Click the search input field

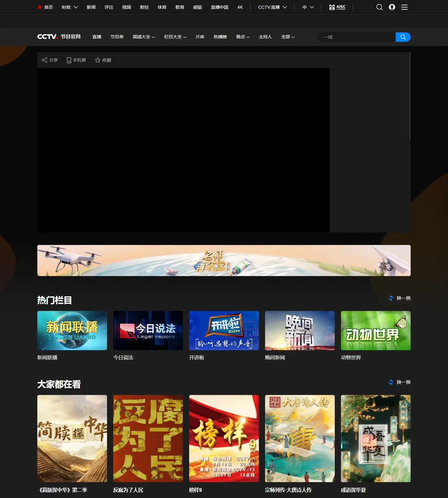click(x=357, y=37)
